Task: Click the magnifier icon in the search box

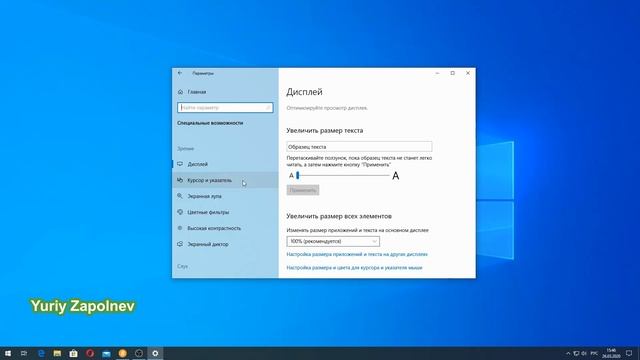Action: (268, 108)
